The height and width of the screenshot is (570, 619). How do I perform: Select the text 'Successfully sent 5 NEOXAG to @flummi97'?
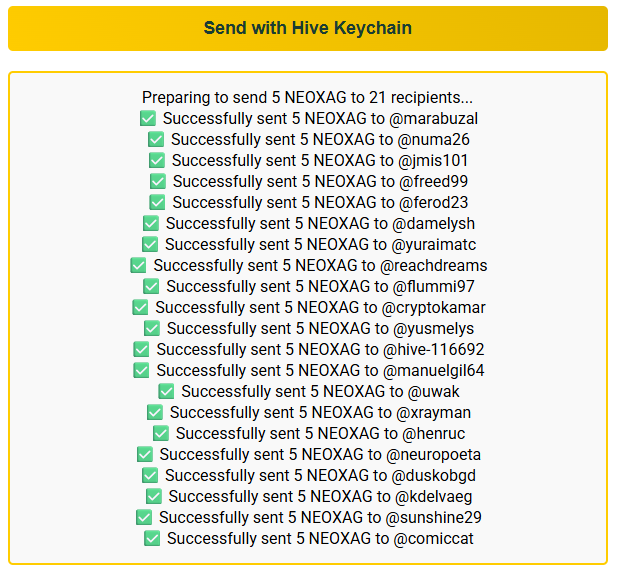[320, 286]
